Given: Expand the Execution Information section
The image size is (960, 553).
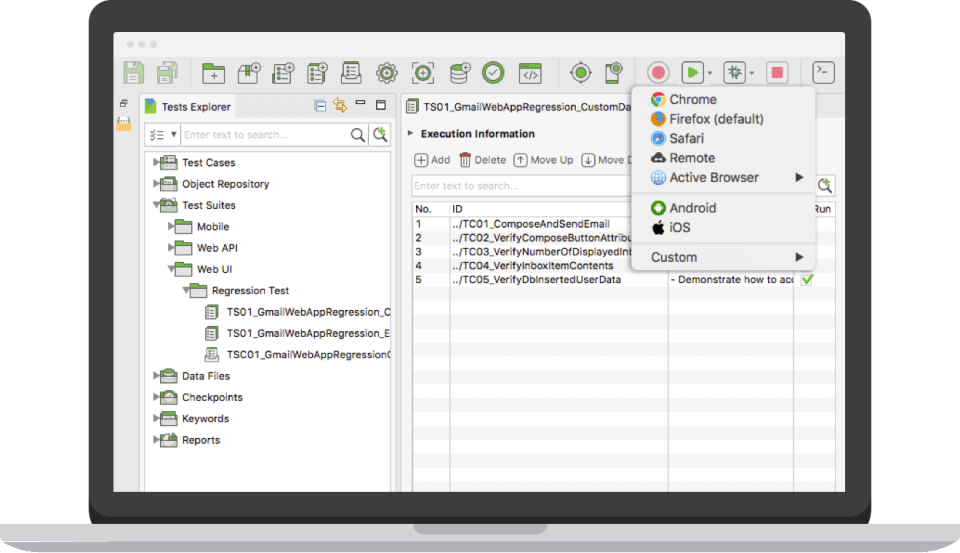Looking at the screenshot, I should 410,133.
